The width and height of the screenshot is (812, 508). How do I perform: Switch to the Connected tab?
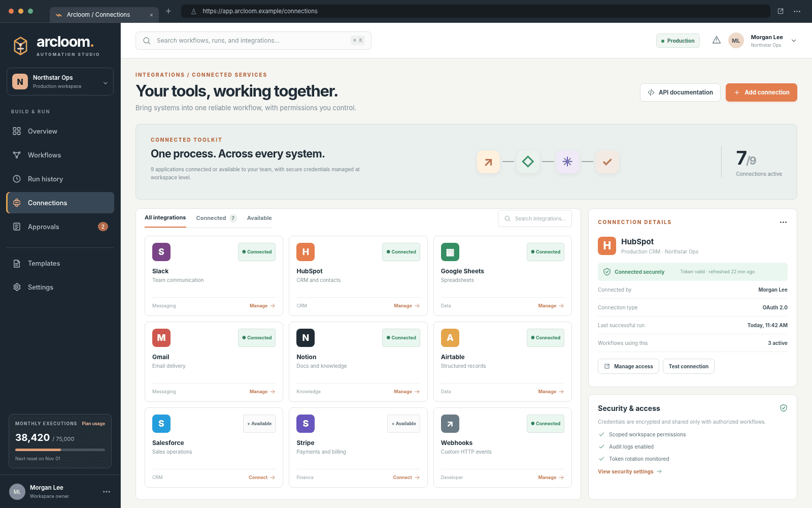click(x=216, y=218)
